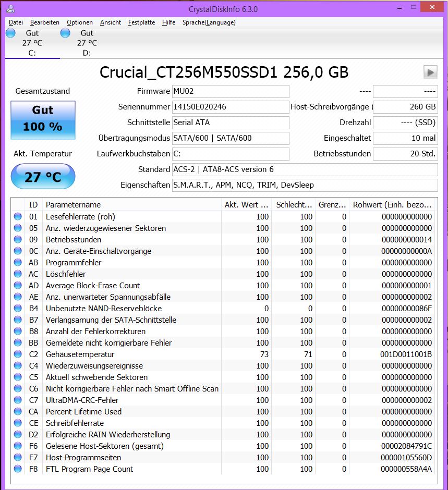Click status orb of row 09 Betriebsstunden
The image size is (448, 490).
[x=18, y=239]
